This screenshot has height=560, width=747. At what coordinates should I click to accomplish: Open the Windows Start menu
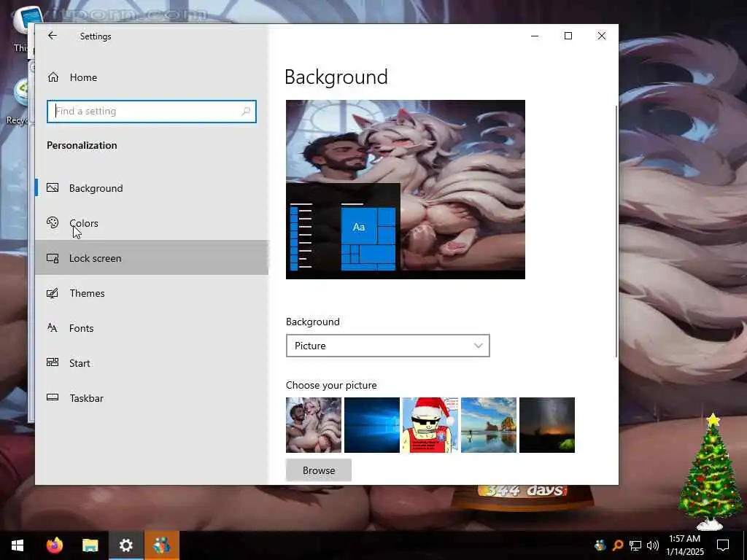pos(18,545)
